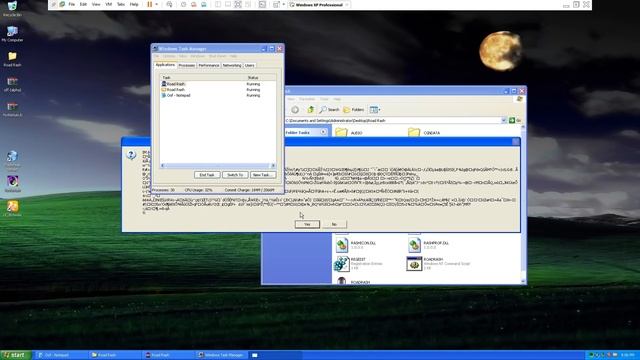
Task: Collapse the Folder Tasks panel in Explorer
Action: click(x=323, y=132)
